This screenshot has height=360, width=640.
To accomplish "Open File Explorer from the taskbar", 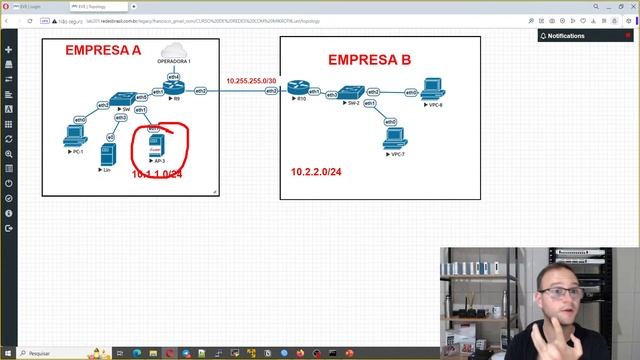I will click(x=153, y=353).
